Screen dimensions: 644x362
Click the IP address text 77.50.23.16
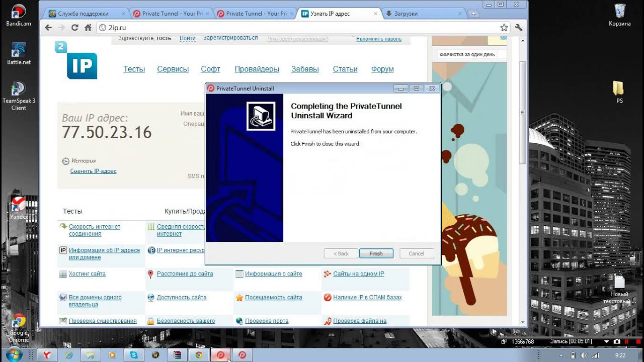(x=107, y=133)
